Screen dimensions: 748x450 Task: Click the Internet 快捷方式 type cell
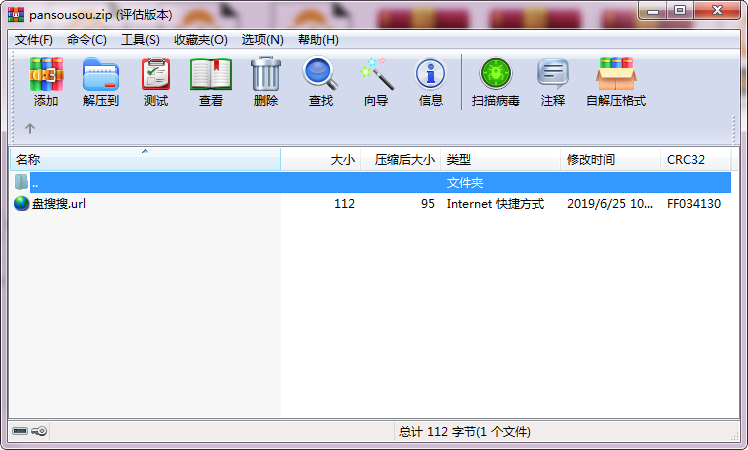point(495,204)
